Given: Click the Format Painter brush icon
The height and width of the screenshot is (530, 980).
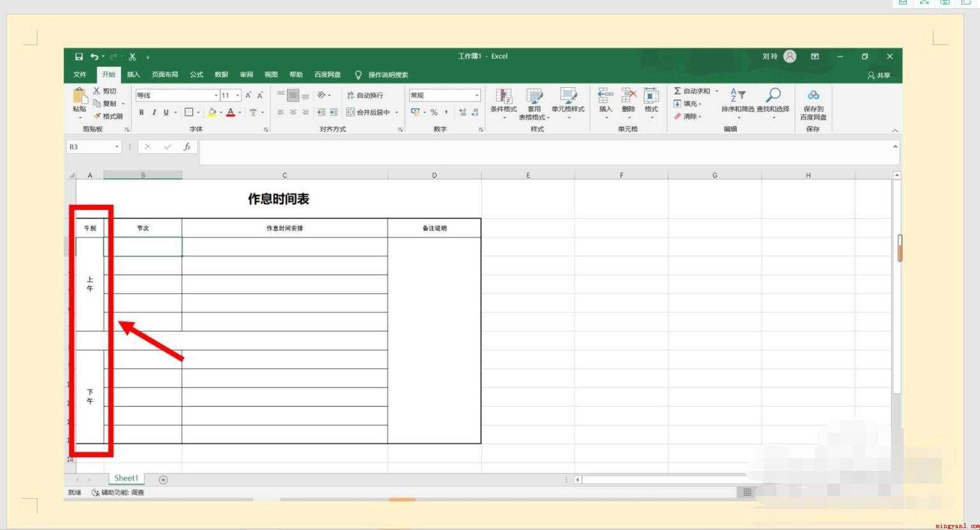Looking at the screenshot, I should coord(97,116).
